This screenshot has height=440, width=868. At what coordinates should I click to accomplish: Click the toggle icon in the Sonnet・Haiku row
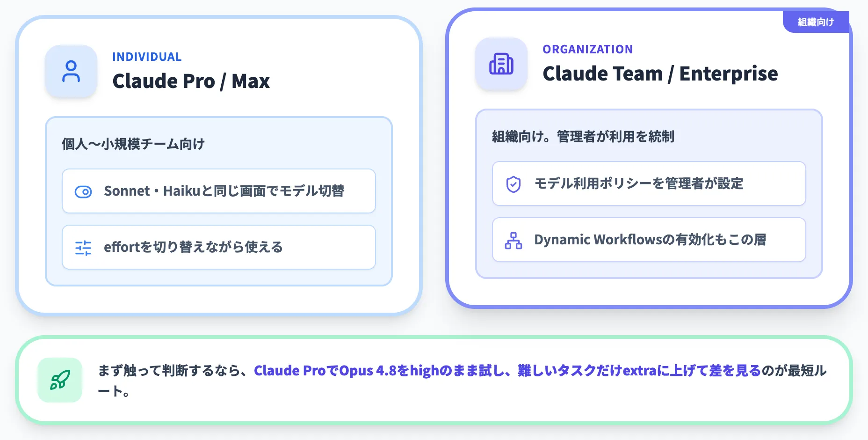tap(83, 191)
